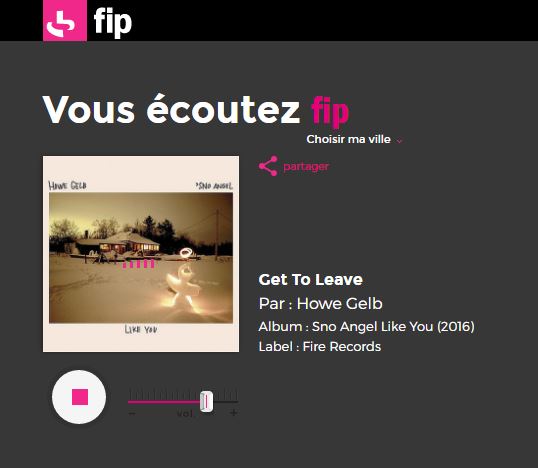
Task: Click the minus sign to lower volume
Action: tap(132, 413)
